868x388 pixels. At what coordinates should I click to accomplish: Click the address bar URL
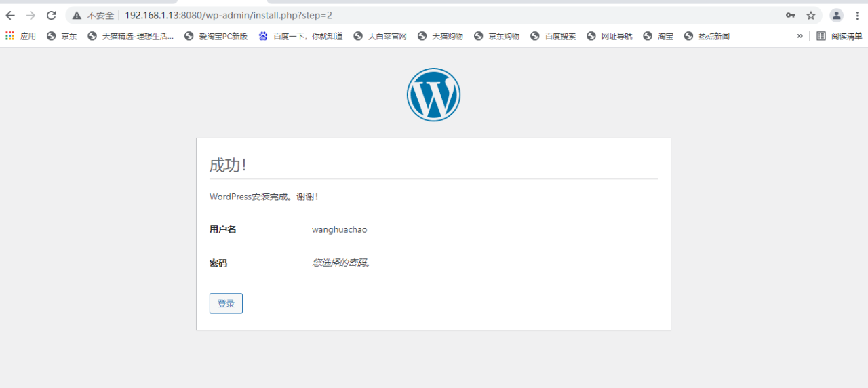click(x=229, y=15)
